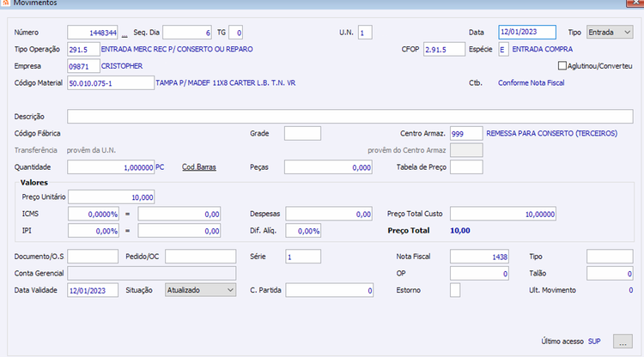Click the C. Partida field
The height and width of the screenshot is (357, 644).
330,290
